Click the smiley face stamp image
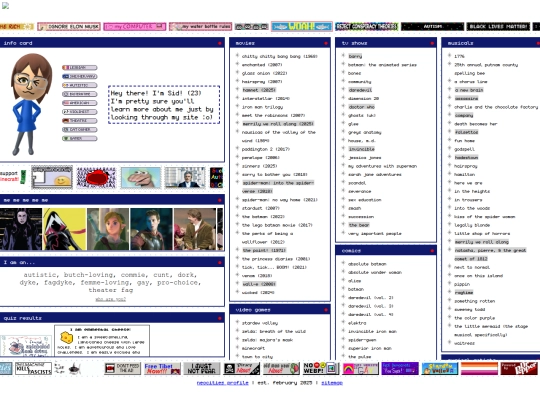The width and height of the screenshot is (540, 405). pyautogui.click(x=52, y=177)
